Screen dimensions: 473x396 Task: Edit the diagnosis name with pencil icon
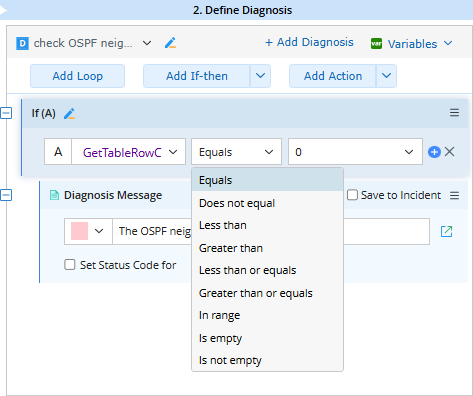pos(170,43)
